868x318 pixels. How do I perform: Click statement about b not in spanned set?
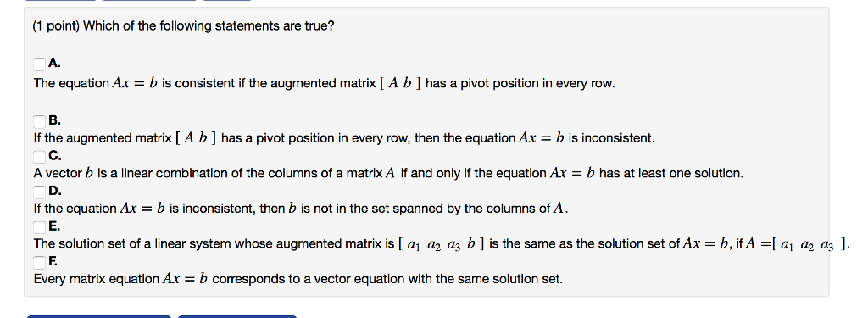click(301, 209)
